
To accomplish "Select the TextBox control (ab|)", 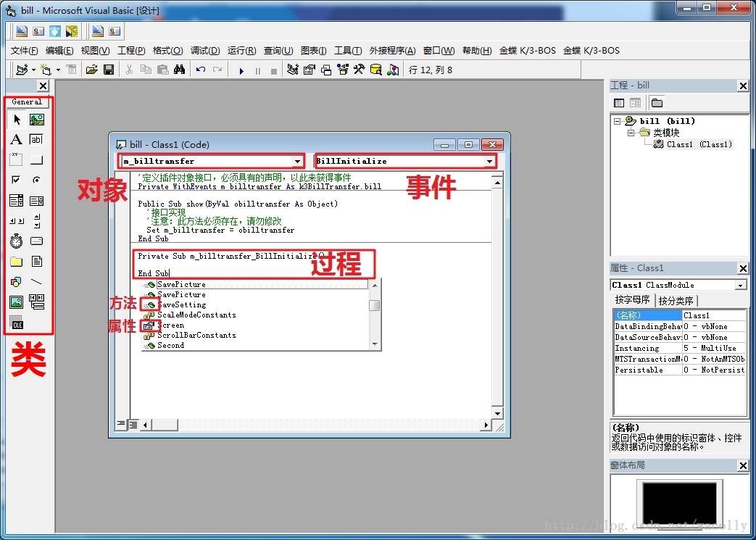I will coord(37,139).
